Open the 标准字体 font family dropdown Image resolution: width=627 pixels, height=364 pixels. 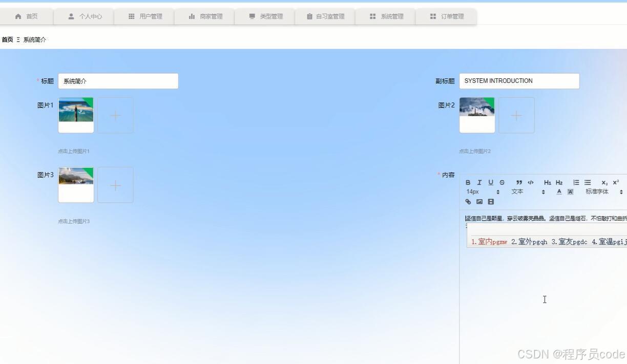click(x=597, y=191)
